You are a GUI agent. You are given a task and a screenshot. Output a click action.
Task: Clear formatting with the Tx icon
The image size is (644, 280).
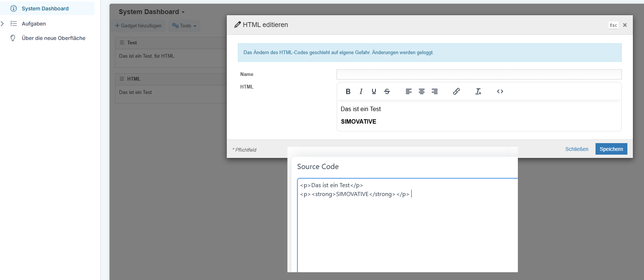click(x=478, y=91)
